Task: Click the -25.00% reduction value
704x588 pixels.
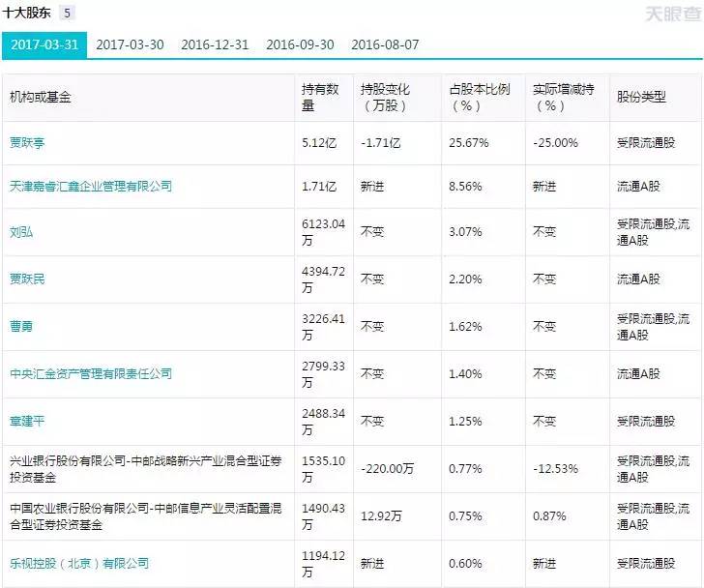Action: pyautogui.click(x=555, y=143)
